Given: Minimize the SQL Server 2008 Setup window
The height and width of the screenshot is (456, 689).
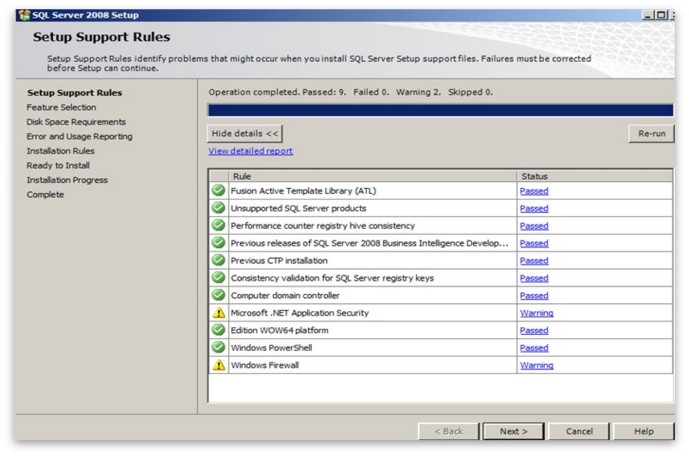Looking at the screenshot, I should tap(648, 15).
